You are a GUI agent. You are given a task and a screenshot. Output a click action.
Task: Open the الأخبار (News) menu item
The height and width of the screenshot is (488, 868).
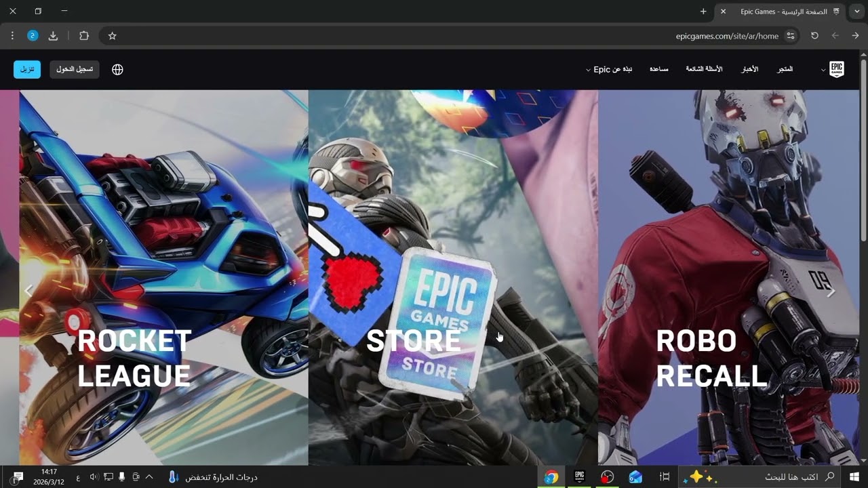point(750,69)
